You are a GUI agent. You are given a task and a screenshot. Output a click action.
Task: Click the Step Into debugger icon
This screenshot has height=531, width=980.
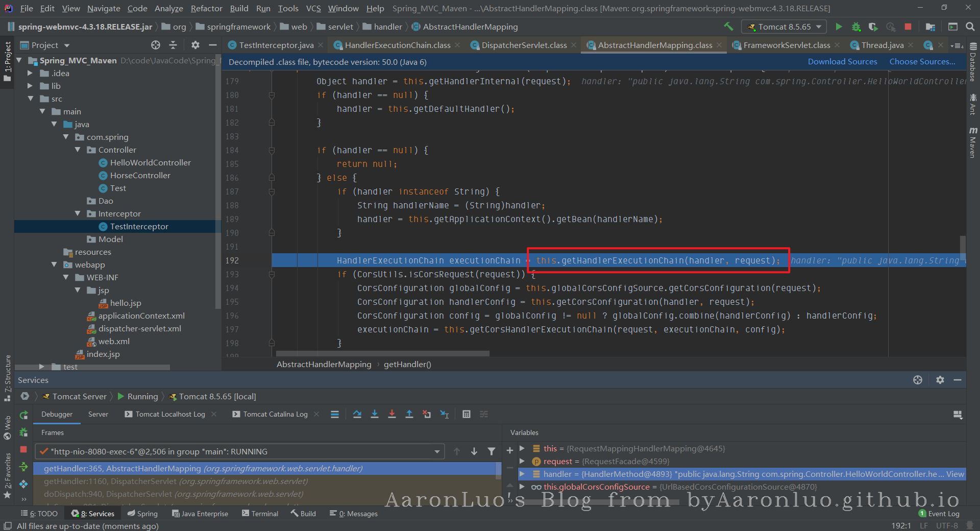(375, 414)
